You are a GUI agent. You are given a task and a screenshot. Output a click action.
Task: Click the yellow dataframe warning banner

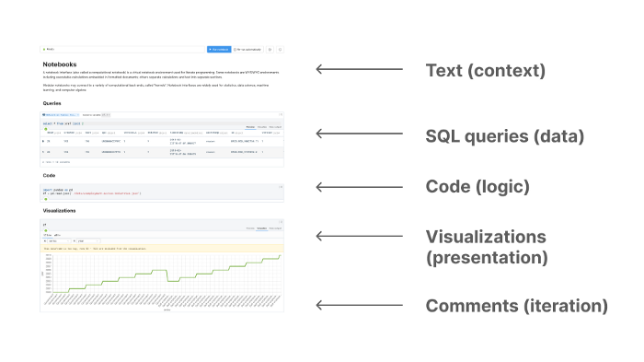pos(162,249)
